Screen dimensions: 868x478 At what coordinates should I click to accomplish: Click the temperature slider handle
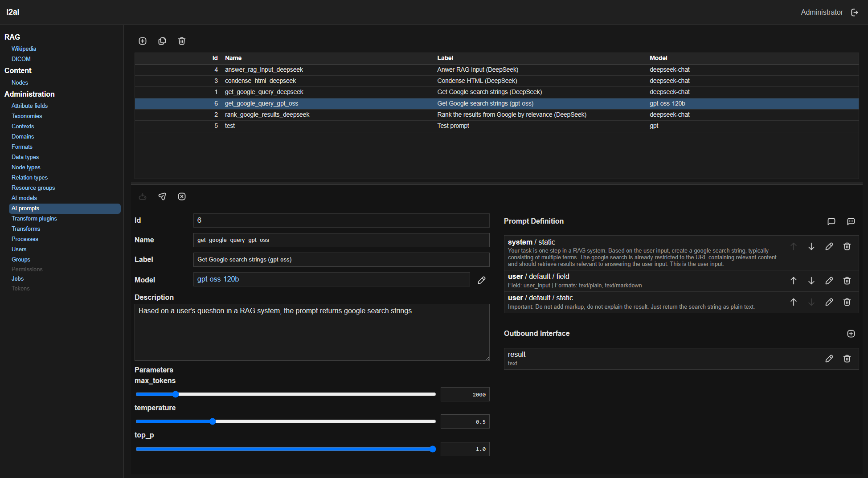(x=213, y=421)
